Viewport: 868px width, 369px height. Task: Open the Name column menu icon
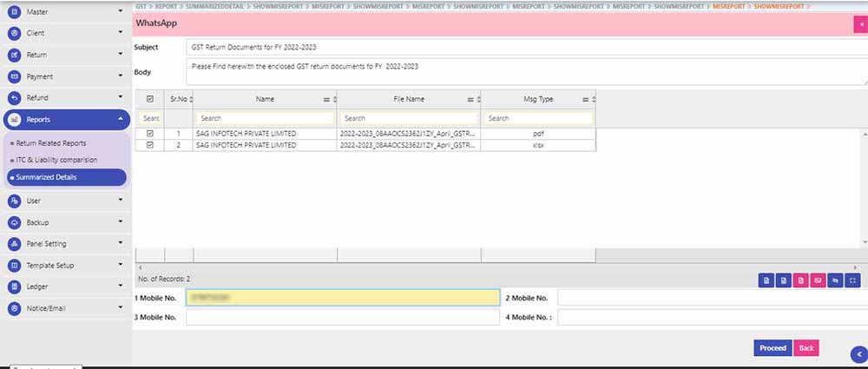326,100
